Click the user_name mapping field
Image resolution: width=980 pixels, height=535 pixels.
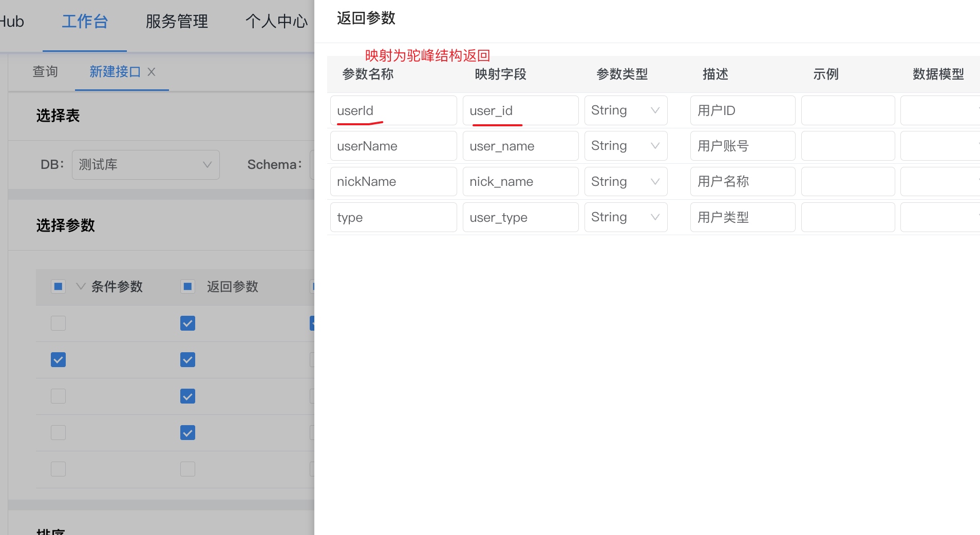click(520, 146)
